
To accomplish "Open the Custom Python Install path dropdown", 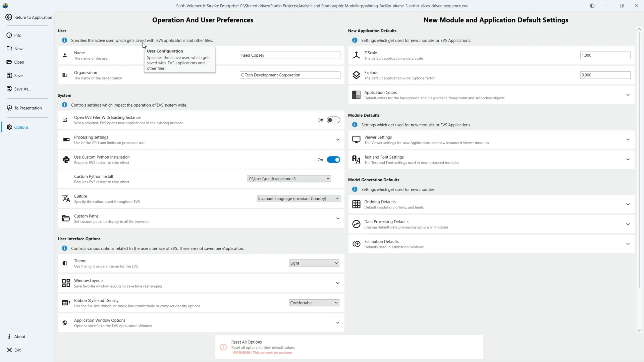I will coord(289,179).
